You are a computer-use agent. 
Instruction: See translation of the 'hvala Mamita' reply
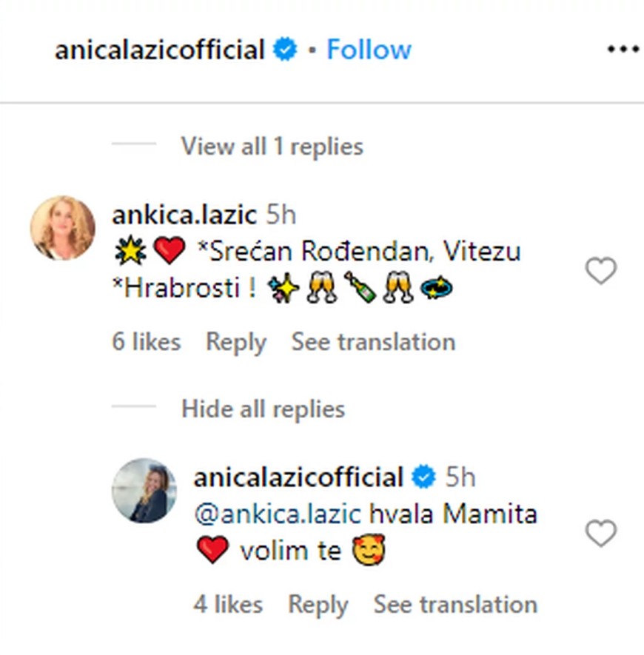click(x=455, y=605)
